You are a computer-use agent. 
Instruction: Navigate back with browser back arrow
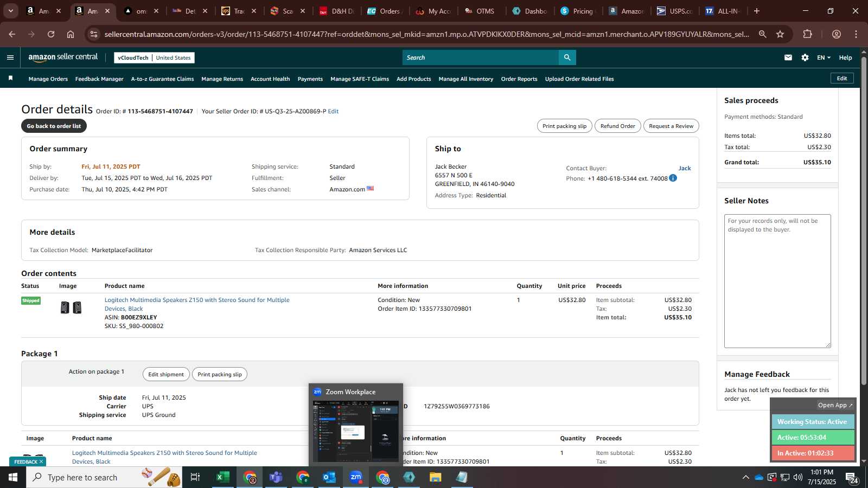point(12,34)
